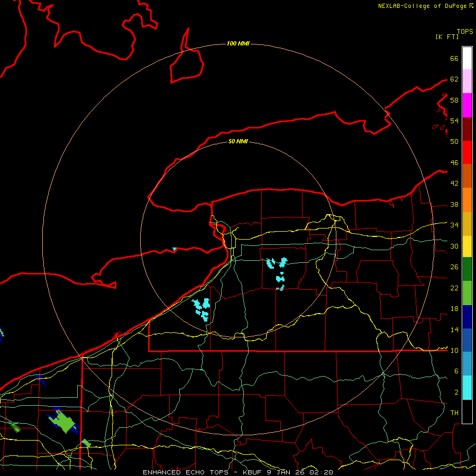This screenshot has height=476, width=476.
Task: Click the 22 scale label
Action: [454, 288]
